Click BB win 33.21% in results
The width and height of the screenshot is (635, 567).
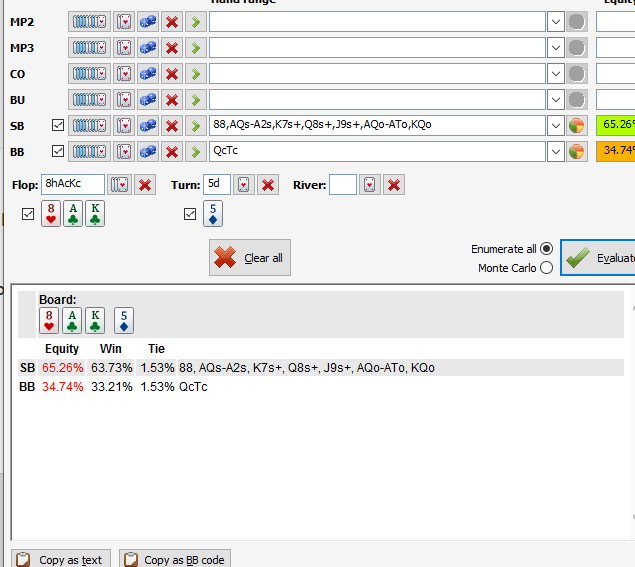point(112,387)
